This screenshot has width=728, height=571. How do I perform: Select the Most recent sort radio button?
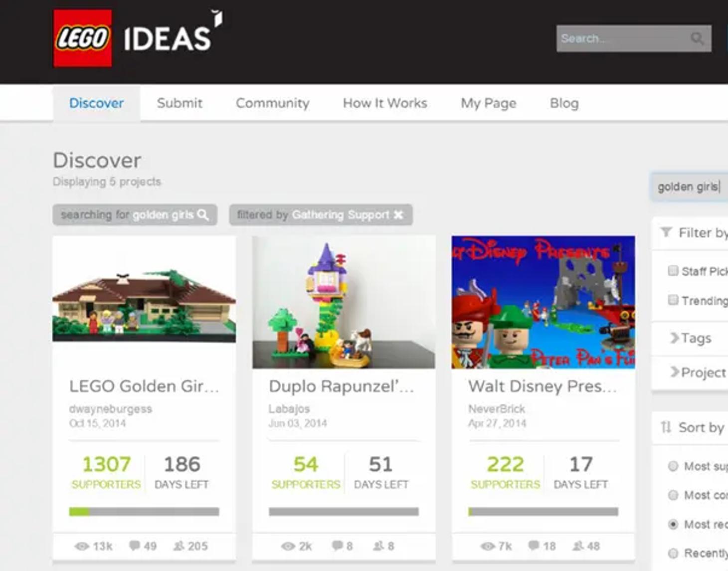pos(673,524)
